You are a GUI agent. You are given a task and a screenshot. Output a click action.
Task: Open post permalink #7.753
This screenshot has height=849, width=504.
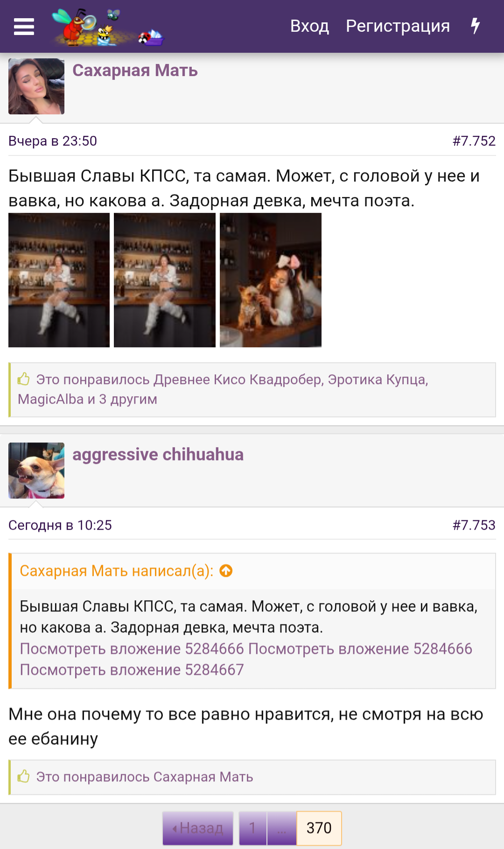point(474,525)
